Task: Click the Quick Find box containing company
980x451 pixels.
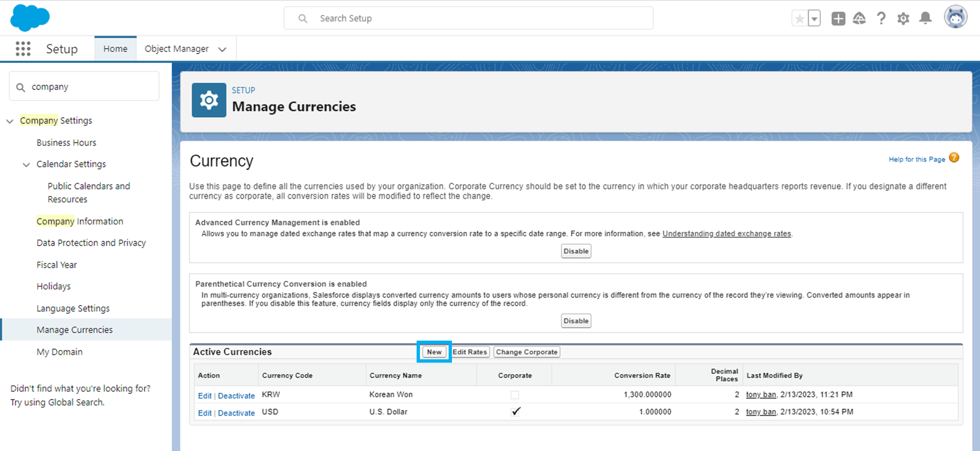Action: pos(84,86)
